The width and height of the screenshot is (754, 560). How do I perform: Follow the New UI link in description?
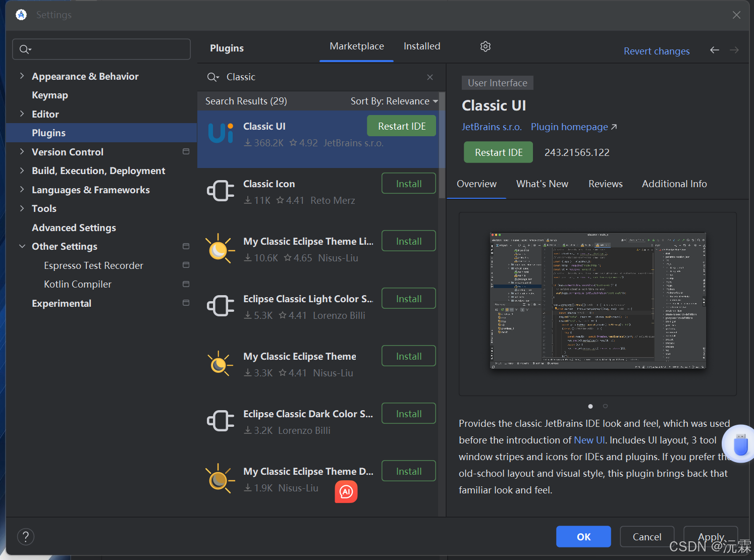coord(589,440)
